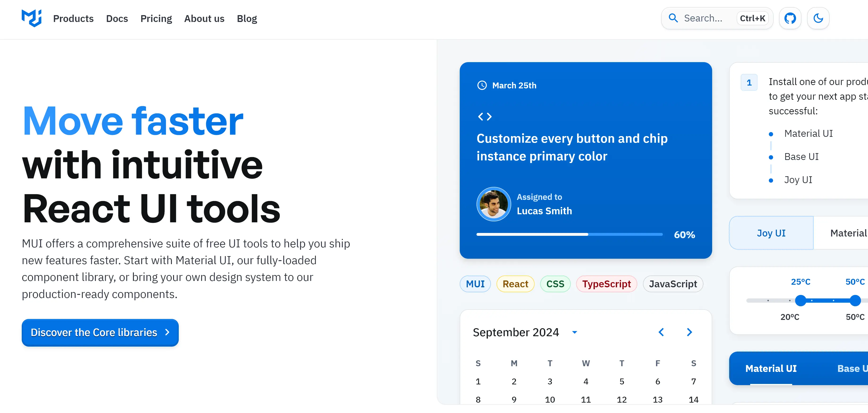Click the Joy UI step bullet item
Viewport: 868px width, 413px height.
pos(798,180)
